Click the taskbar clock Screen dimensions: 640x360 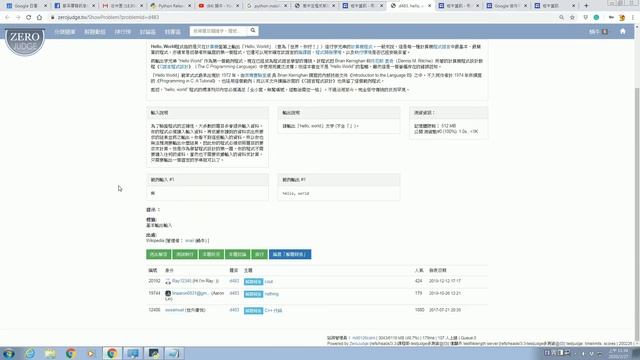point(619,353)
